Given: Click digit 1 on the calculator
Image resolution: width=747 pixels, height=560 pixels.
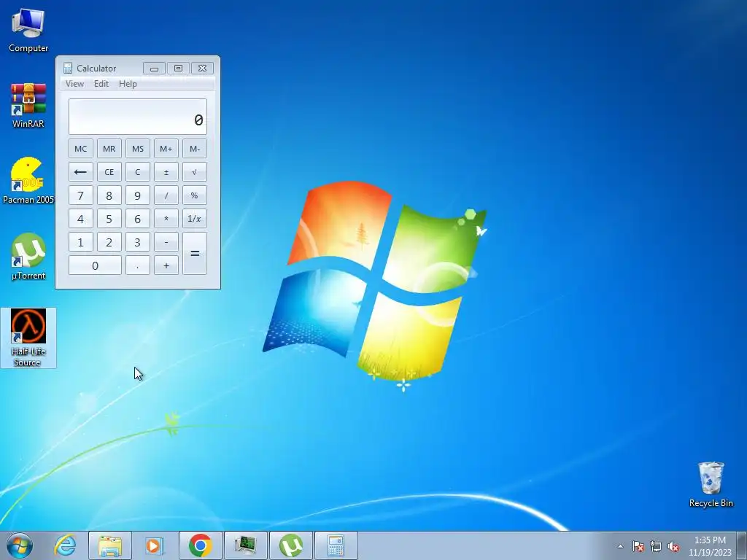Looking at the screenshot, I should (x=80, y=242).
